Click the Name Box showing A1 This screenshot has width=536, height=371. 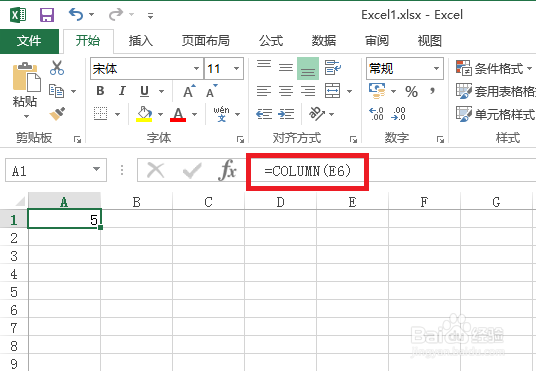(x=56, y=170)
